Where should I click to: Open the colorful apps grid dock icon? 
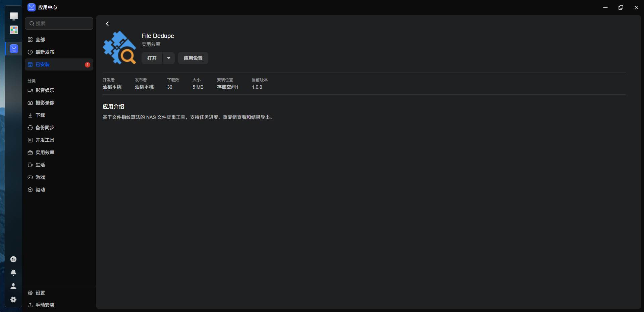[14, 30]
